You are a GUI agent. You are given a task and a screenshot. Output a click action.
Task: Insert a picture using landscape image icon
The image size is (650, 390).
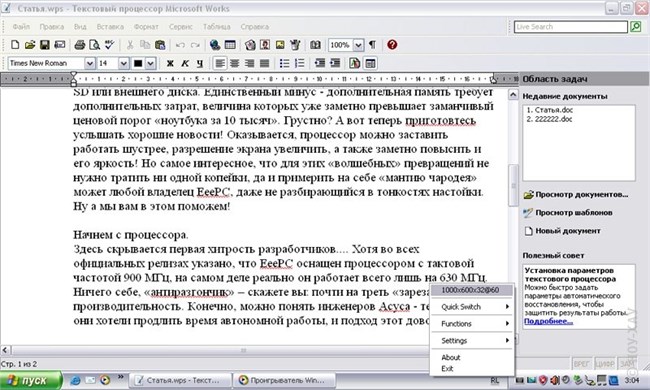(x=280, y=45)
